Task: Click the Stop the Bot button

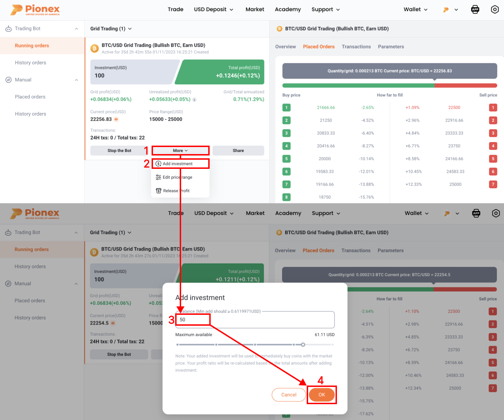Action: coord(119,150)
